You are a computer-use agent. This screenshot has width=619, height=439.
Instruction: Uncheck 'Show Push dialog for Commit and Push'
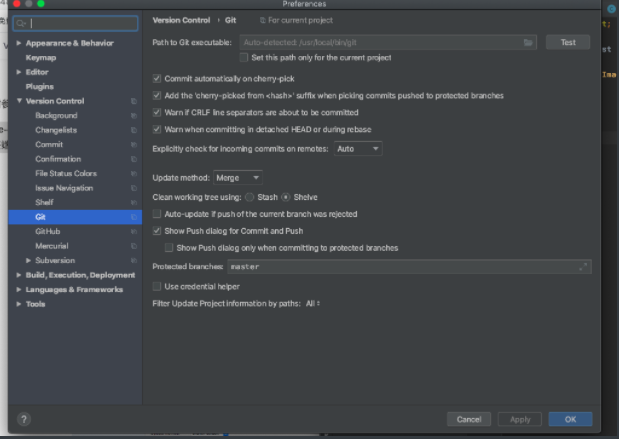tap(157, 231)
